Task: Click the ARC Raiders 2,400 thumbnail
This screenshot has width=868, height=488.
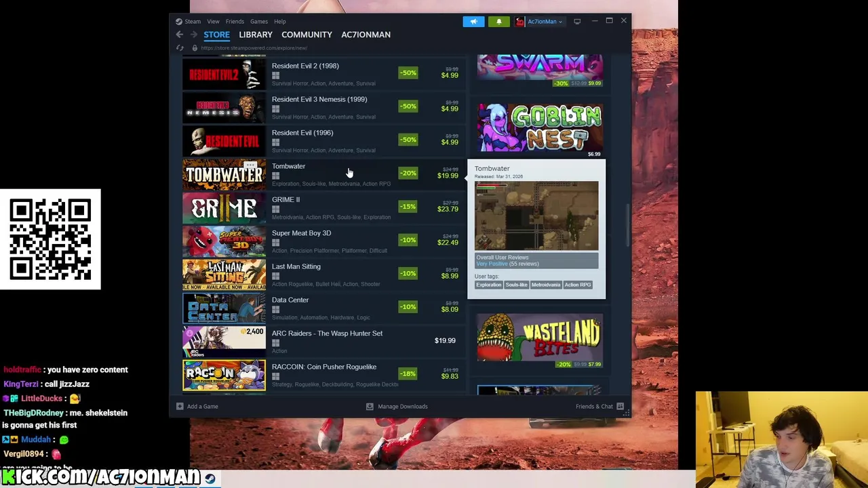Action: [224, 342]
